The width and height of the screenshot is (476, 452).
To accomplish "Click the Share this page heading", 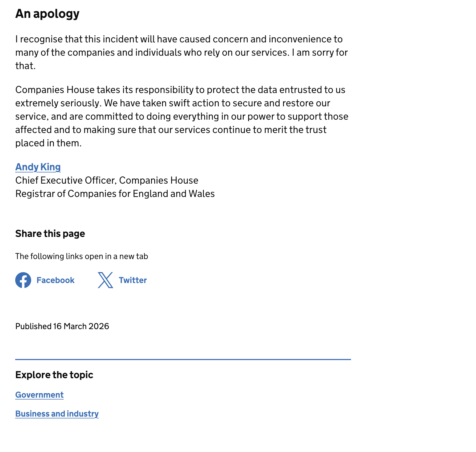I will 50,233.
